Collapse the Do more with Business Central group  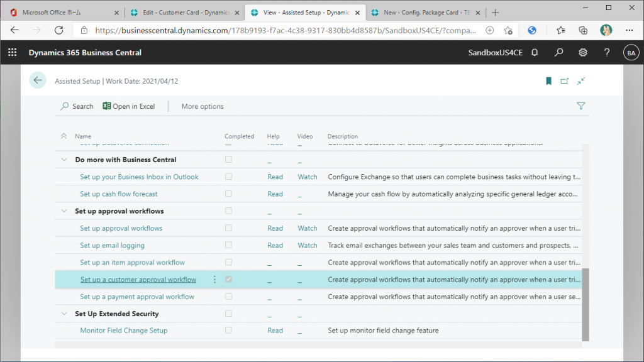pyautogui.click(x=64, y=160)
